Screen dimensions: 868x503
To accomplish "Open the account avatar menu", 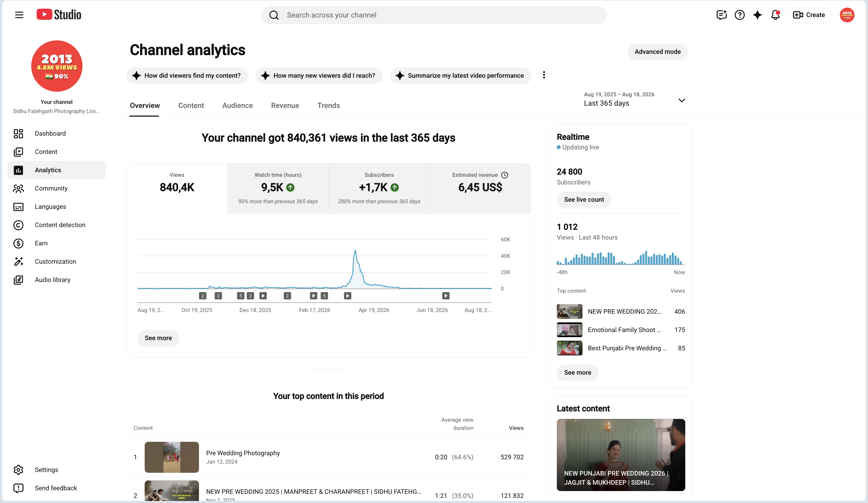I will tap(847, 15).
